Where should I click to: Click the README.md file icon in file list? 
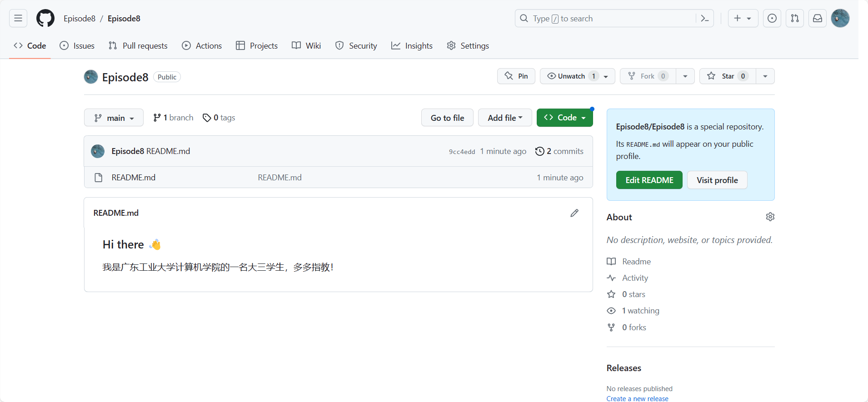(98, 178)
